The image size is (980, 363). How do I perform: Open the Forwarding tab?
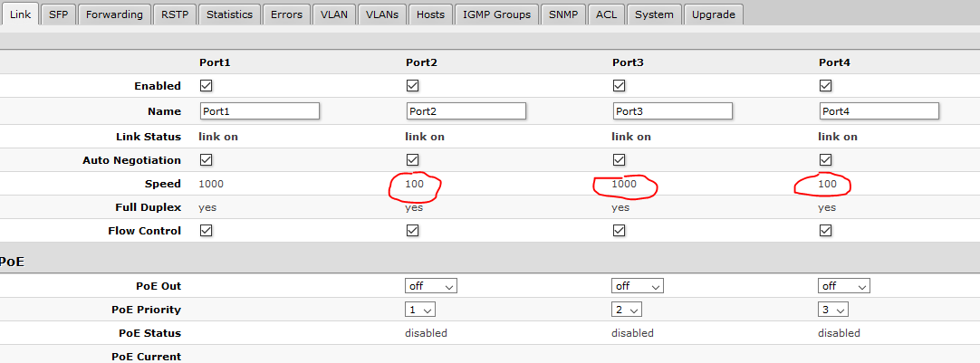coord(115,14)
